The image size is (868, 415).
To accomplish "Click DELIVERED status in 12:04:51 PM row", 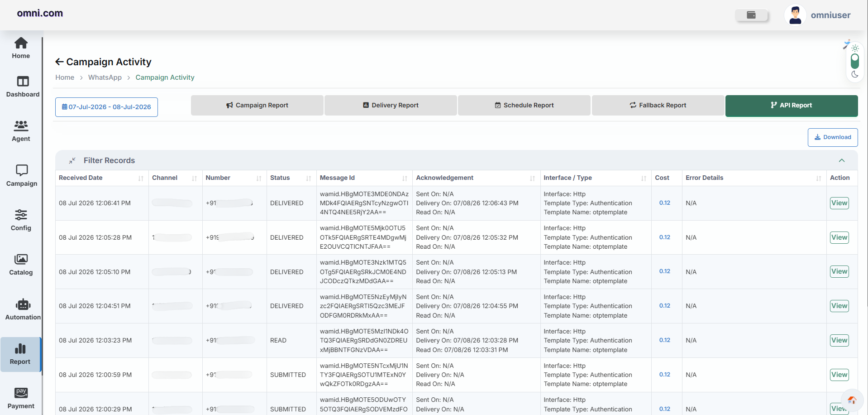I will click(286, 306).
